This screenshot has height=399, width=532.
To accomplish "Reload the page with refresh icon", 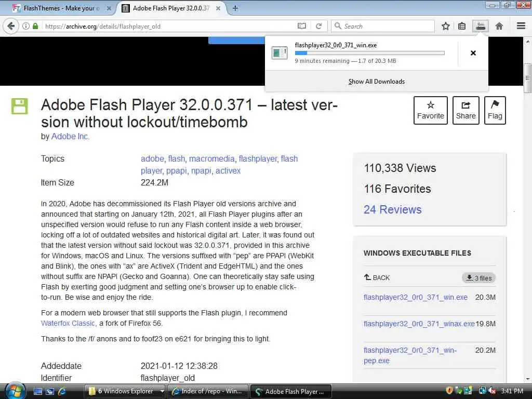I will 318,26.
